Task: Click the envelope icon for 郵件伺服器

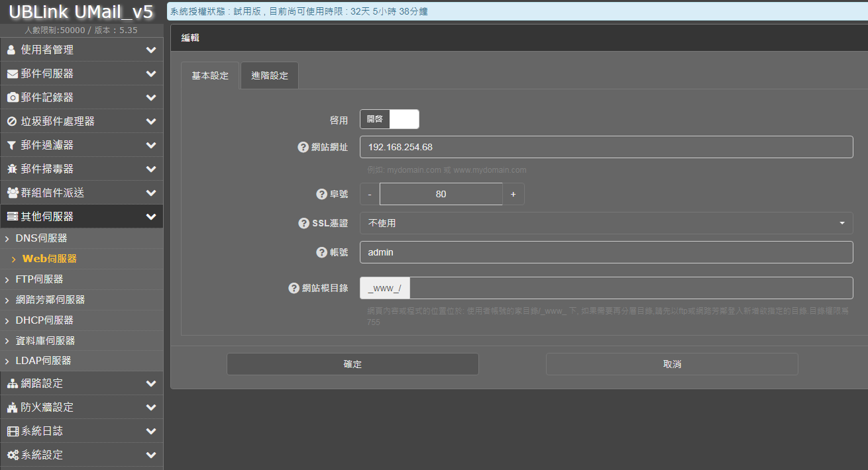Action: pos(12,74)
